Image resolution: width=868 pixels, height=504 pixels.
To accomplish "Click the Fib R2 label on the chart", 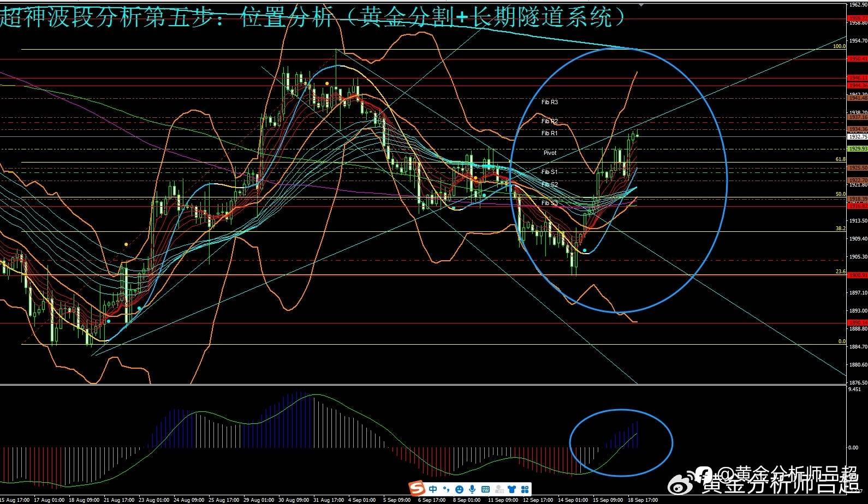I will (x=550, y=121).
